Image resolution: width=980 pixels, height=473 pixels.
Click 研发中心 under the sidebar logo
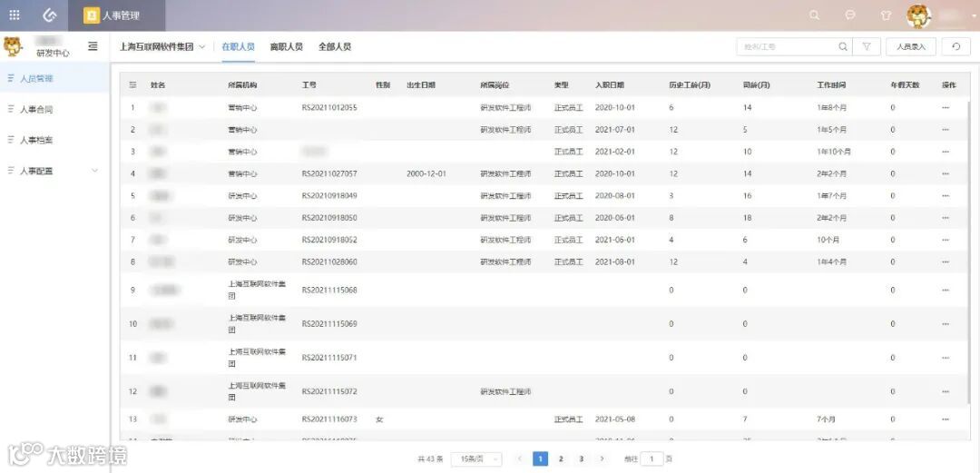(54, 54)
